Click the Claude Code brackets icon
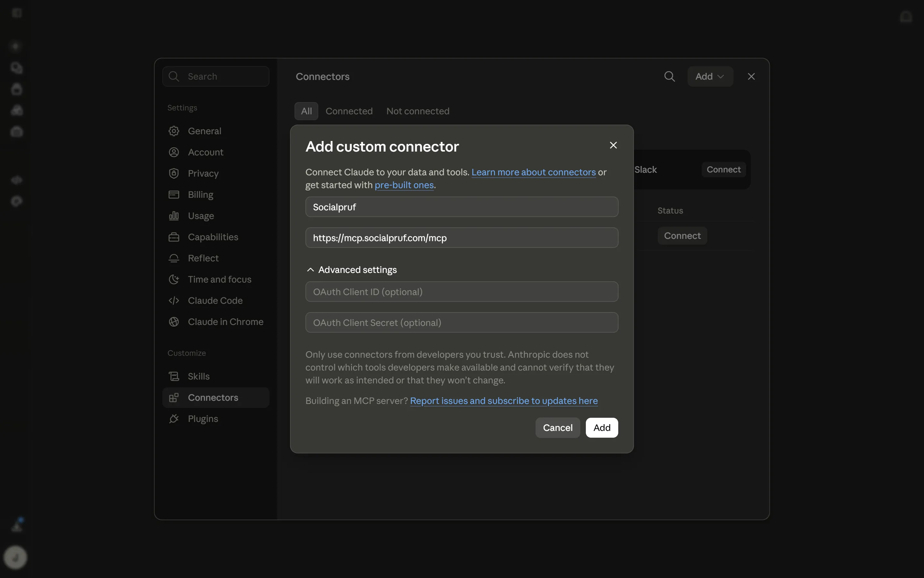 pyautogui.click(x=174, y=301)
